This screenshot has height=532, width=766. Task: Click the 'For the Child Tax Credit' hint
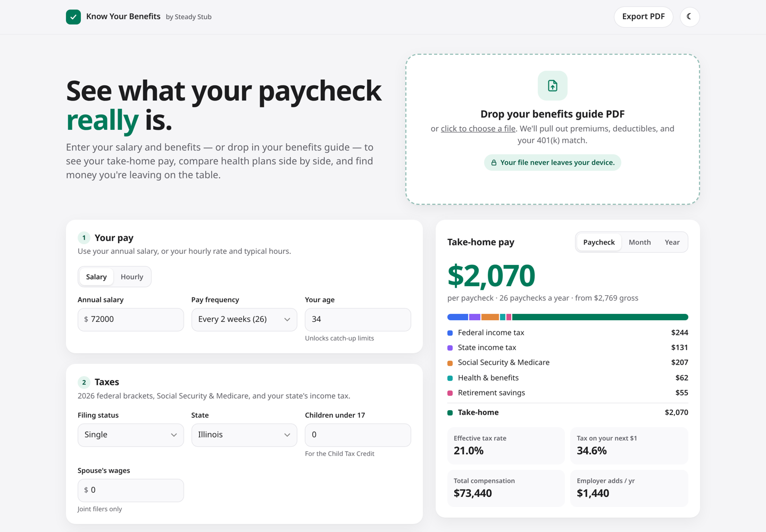click(340, 454)
